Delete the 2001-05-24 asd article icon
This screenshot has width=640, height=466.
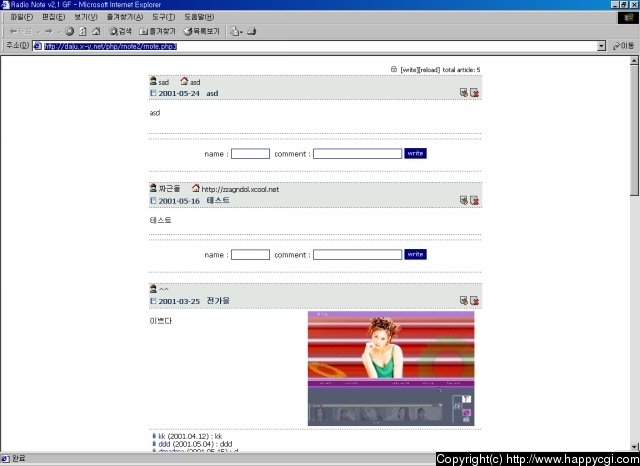pyautogui.click(x=474, y=93)
